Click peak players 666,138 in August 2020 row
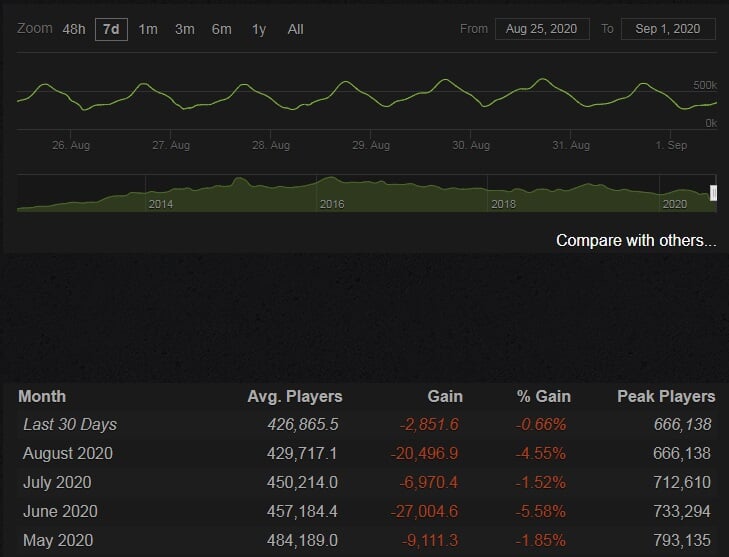This screenshot has width=729, height=557. point(682,453)
